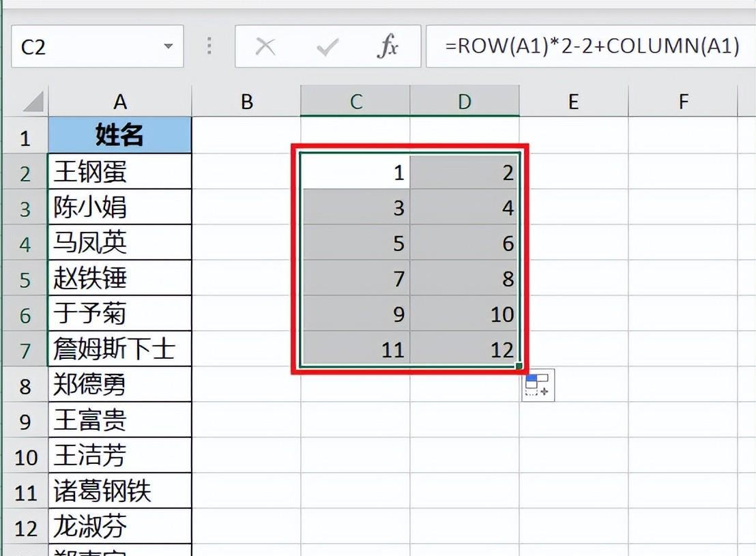Select row 9 header

pos(25,420)
